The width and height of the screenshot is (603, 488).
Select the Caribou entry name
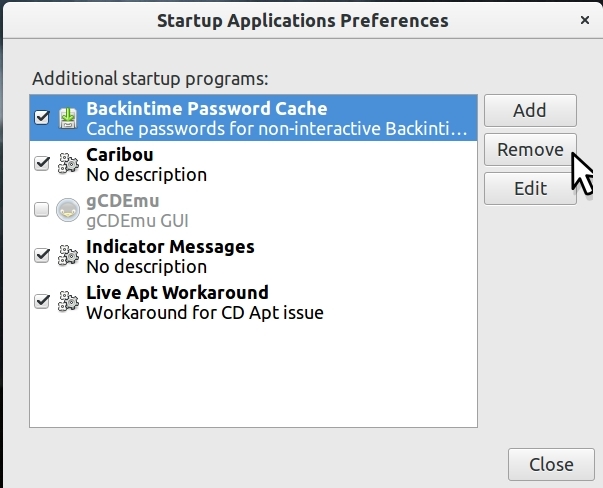[x=118, y=155]
